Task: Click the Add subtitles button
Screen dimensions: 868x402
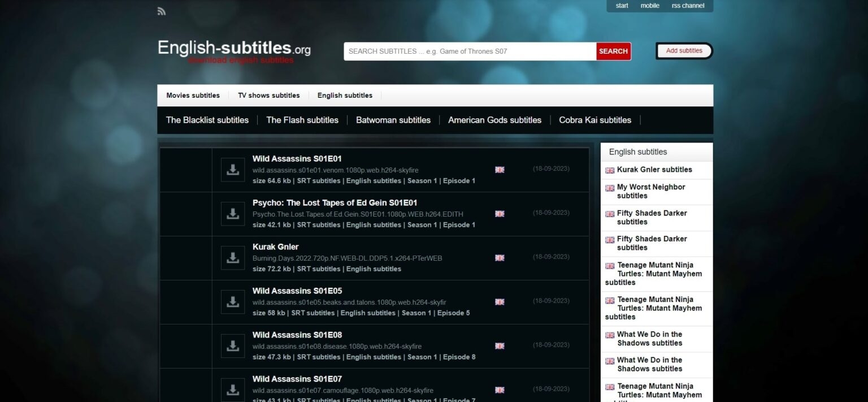Action: point(684,50)
